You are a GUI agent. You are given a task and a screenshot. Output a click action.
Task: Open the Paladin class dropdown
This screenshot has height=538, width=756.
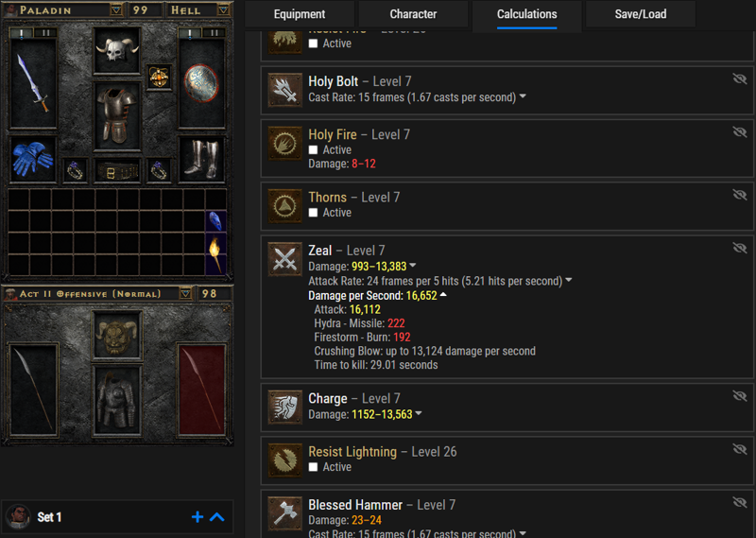(116, 10)
